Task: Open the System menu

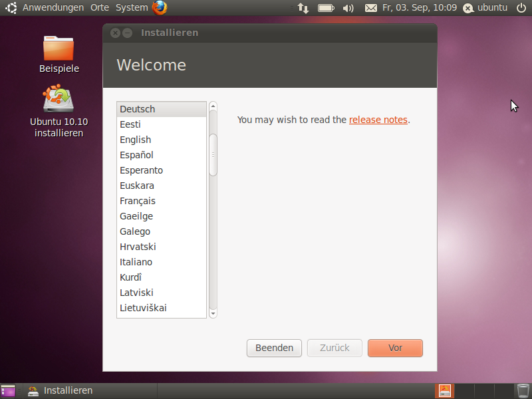Action: 132,8
